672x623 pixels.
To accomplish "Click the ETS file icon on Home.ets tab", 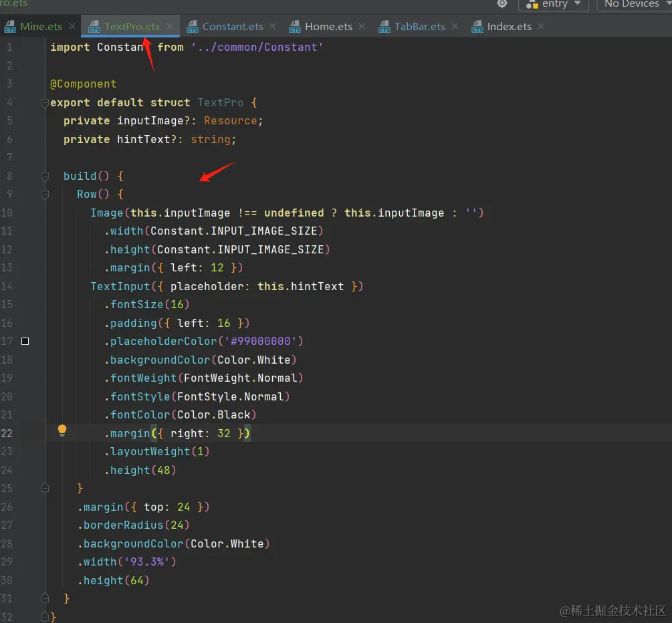I will (x=294, y=27).
